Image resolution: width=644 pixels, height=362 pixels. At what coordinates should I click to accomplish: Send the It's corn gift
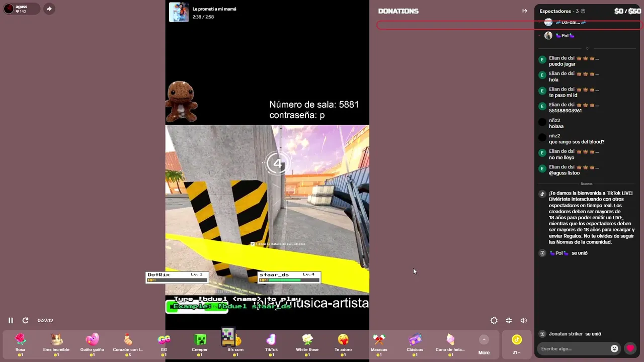tap(235, 344)
